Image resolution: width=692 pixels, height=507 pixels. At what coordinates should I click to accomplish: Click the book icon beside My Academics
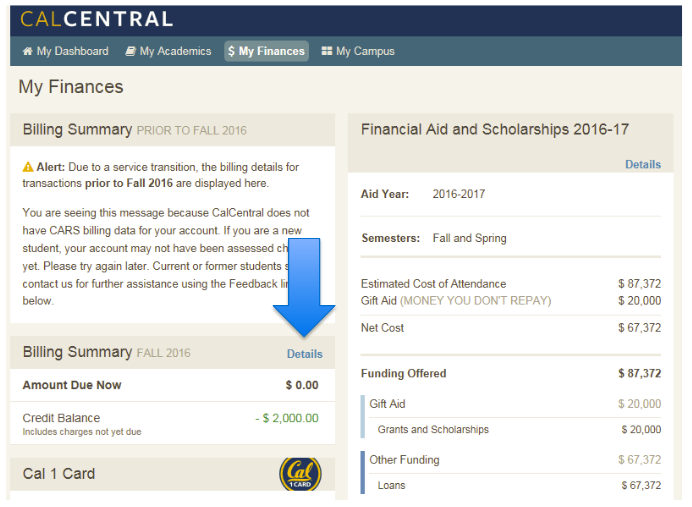coord(131,51)
